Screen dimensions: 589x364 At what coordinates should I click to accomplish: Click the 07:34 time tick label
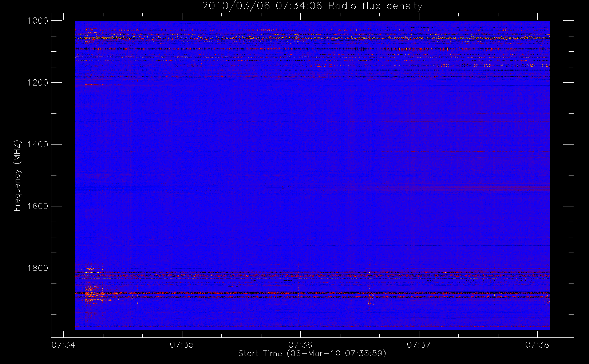click(63, 345)
